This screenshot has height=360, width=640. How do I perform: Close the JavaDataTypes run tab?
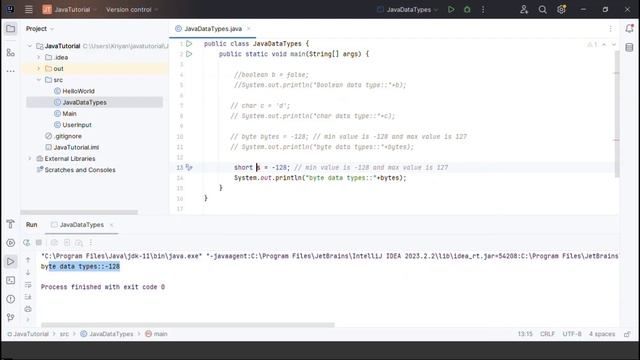coord(111,225)
